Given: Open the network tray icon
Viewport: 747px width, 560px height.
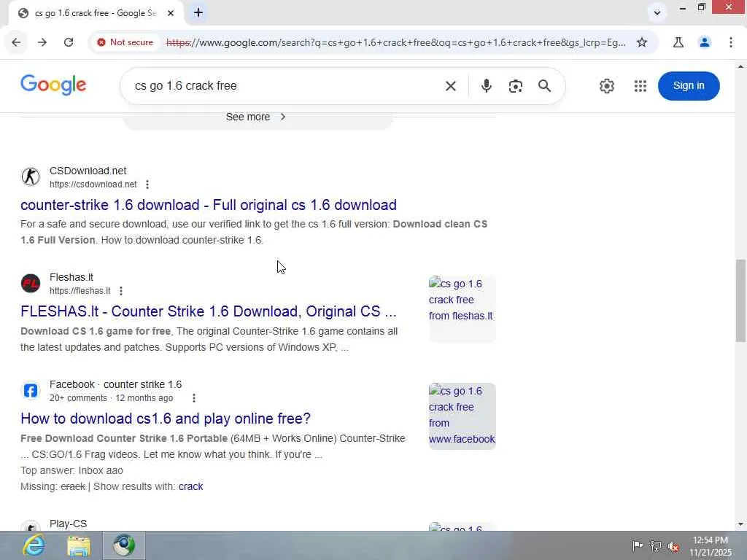Looking at the screenshot, I should (656, 545).
